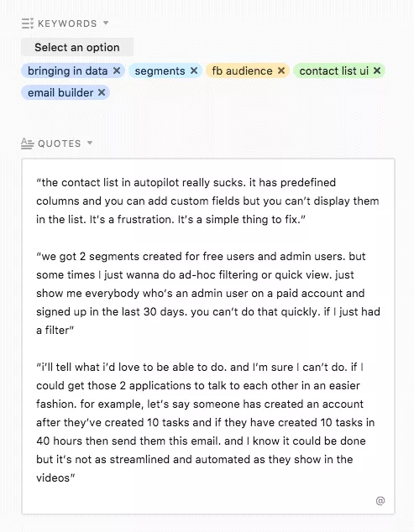
Task: Remove the 'email builder' tag
Action: 102,92
